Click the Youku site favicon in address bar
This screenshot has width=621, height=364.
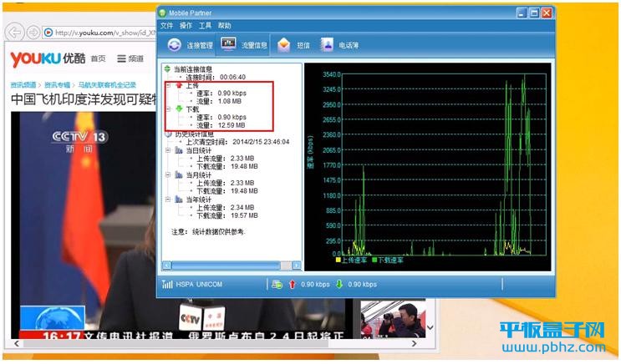(x=48, y=33)
